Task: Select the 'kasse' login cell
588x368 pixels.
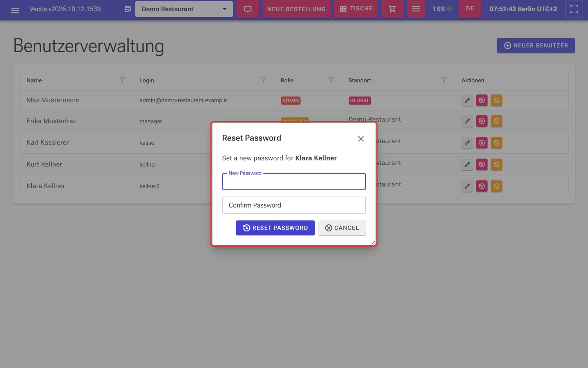Action: [x=147, y=143]
